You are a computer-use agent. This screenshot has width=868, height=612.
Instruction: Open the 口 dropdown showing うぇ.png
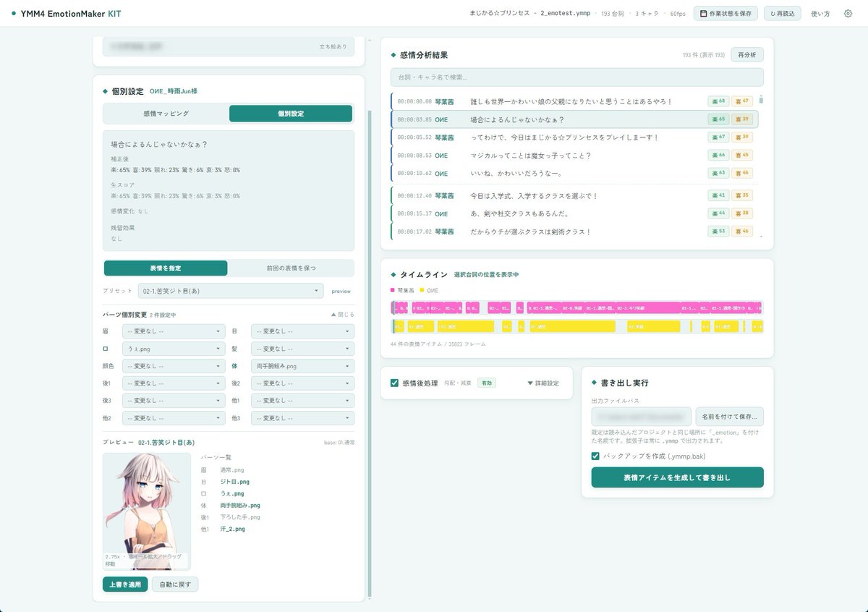[174, 349]
